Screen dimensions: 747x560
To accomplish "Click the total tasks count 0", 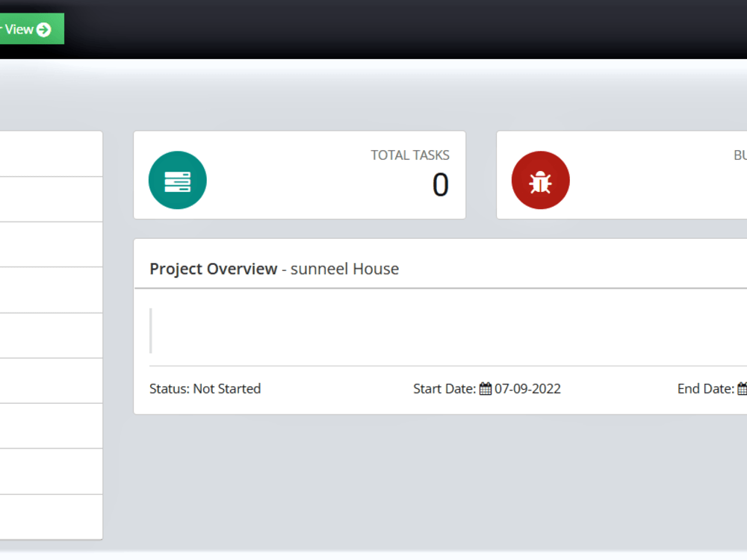I will [x=441, y=184].
